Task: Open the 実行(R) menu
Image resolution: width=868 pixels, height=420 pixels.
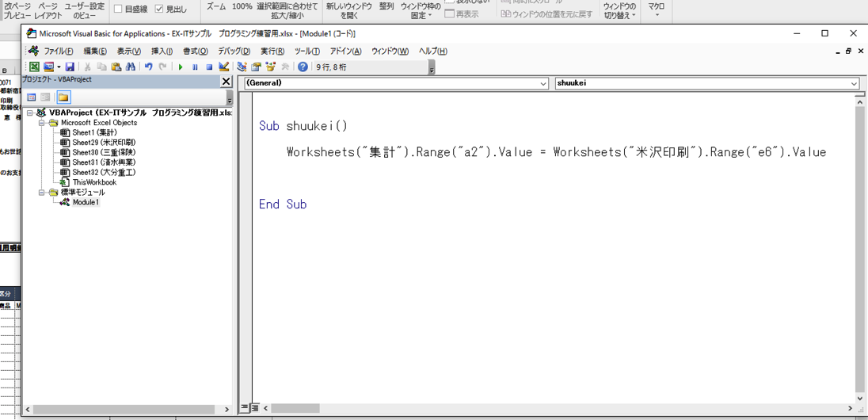Action: point(272,51)
